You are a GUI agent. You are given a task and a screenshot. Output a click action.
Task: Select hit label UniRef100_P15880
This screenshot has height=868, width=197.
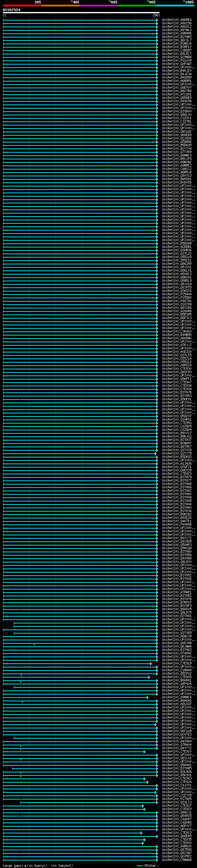(x=177, y=297)
